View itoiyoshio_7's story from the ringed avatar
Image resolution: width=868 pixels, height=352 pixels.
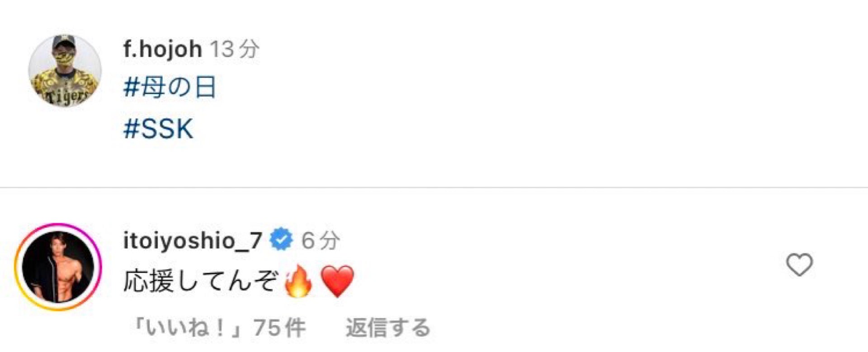[x=58, y=267]
